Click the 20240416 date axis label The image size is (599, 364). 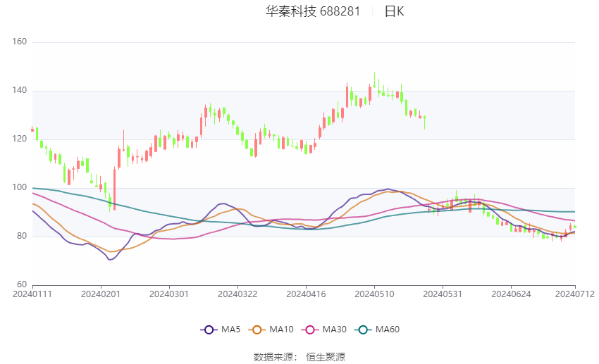pos(306,294)
